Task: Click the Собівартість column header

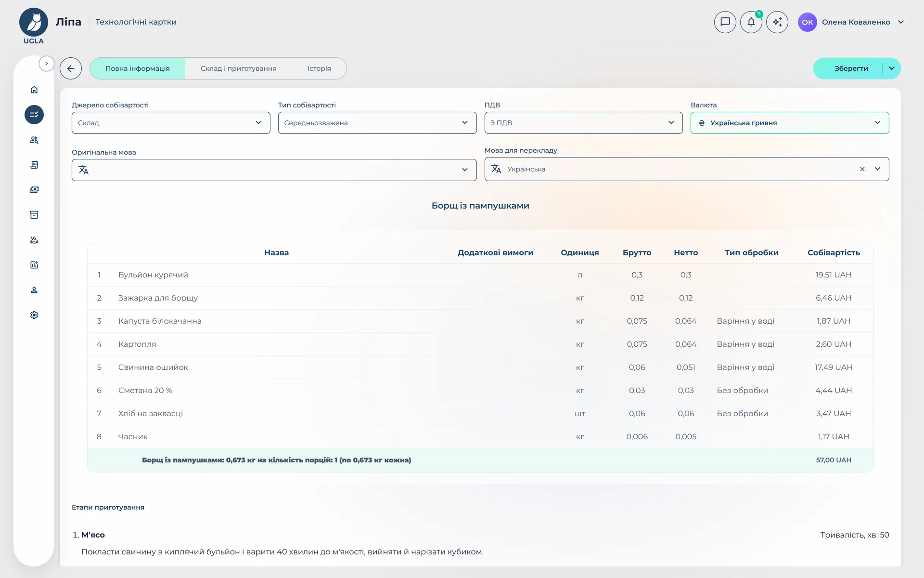Action: (834, 252)
